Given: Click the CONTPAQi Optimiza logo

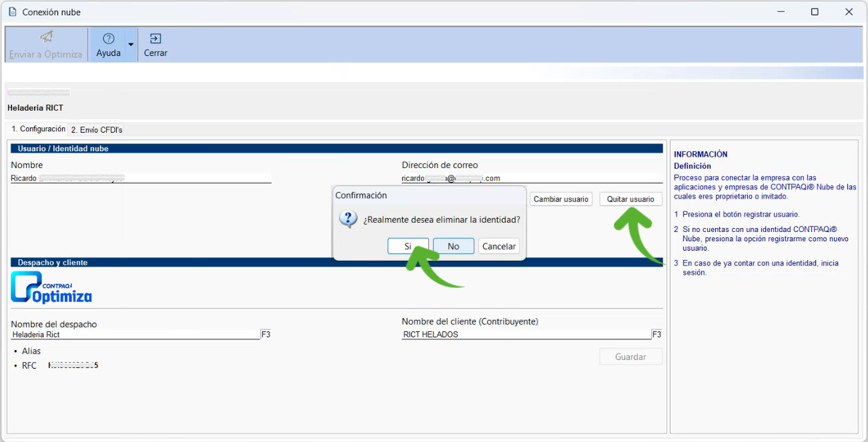Looking at the screenshot, I should click(51, 287).
